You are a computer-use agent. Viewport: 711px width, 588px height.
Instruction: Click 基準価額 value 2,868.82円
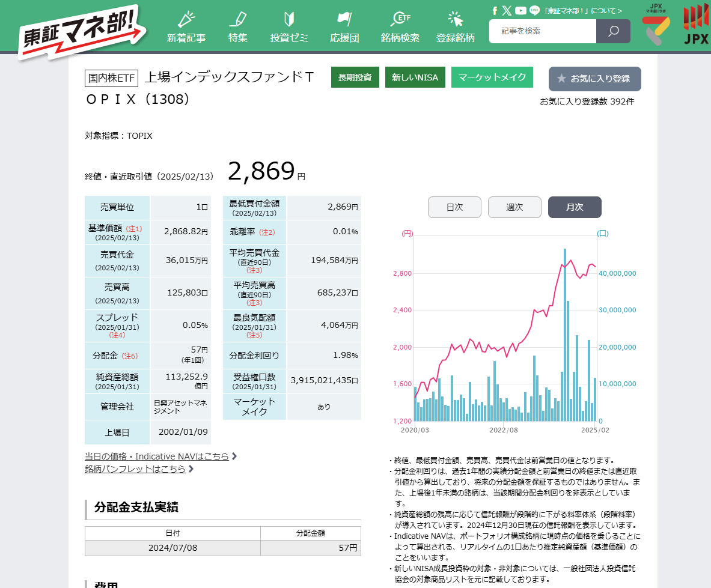coord(186,231)
